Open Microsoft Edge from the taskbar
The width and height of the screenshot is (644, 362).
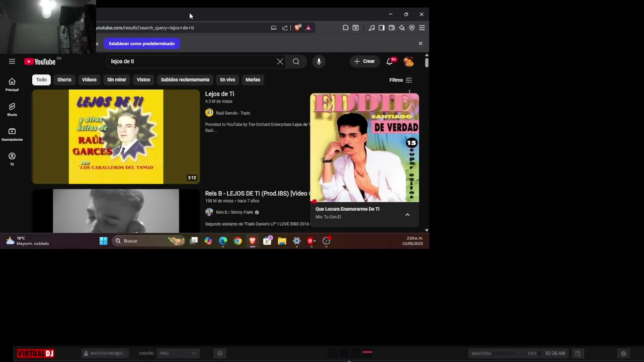223,241
